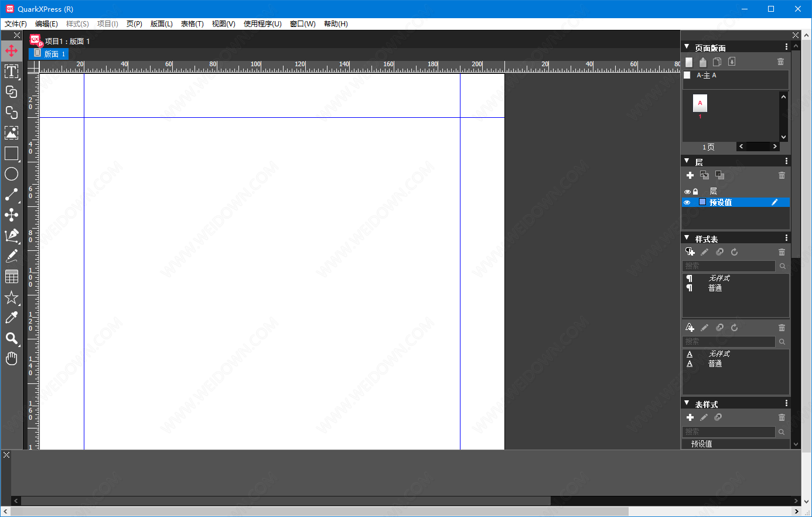Collapse the 样式表 panel

pos(687,238)
